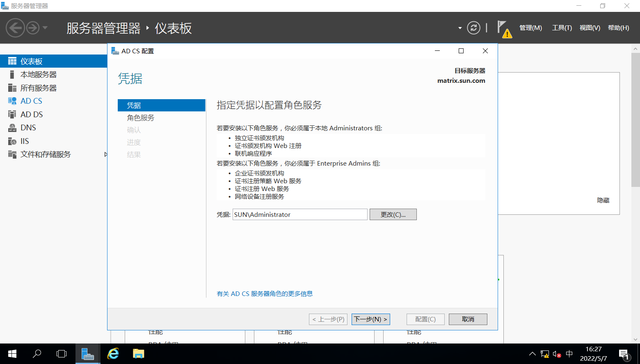Click the 更改(C)... button
640x364 pixels.
(393, 214)
